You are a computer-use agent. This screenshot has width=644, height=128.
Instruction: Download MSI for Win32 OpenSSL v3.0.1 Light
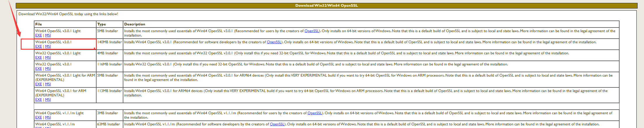(48, 58)
